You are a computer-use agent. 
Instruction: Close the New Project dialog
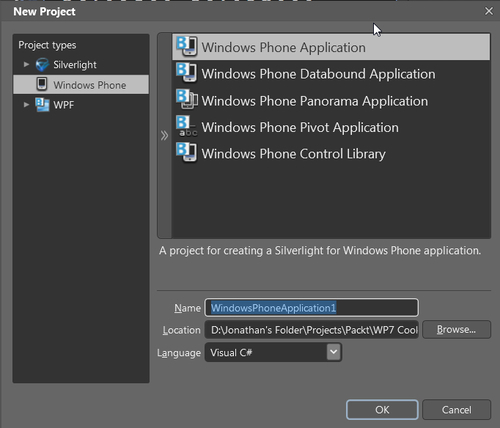click(489, 11)
